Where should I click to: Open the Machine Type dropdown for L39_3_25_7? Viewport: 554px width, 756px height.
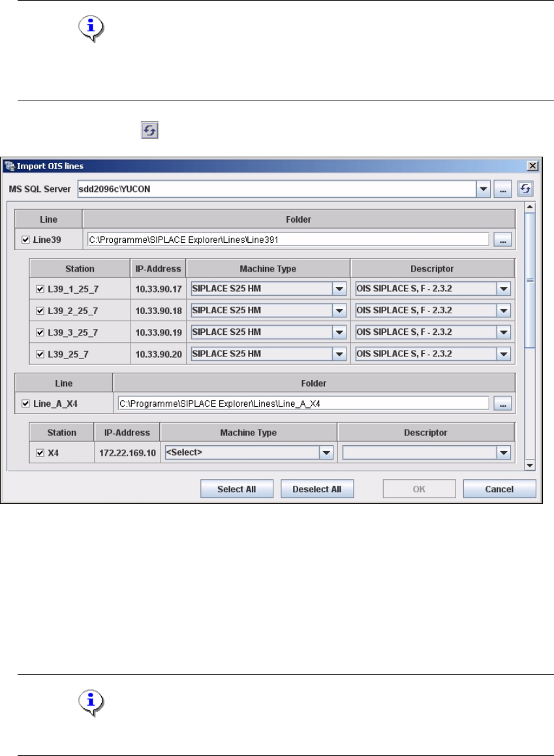[339, 332]
